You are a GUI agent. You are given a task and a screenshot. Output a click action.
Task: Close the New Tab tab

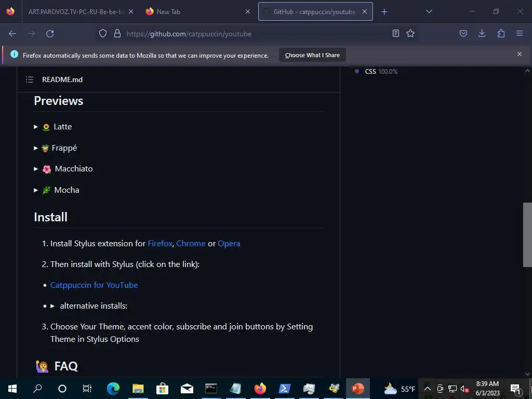click(x=248, y=12)
